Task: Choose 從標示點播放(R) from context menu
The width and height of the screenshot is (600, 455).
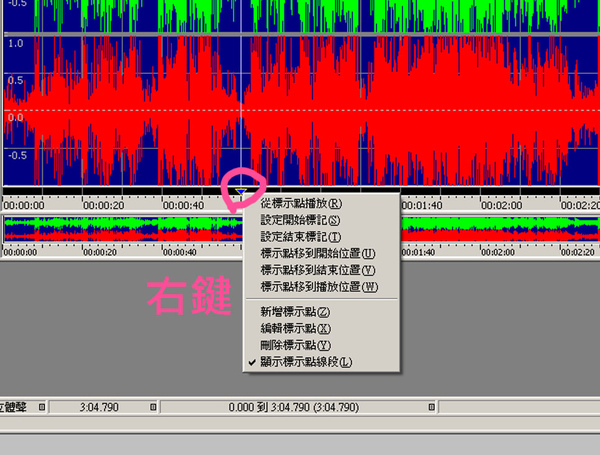Action: [321, 204]
